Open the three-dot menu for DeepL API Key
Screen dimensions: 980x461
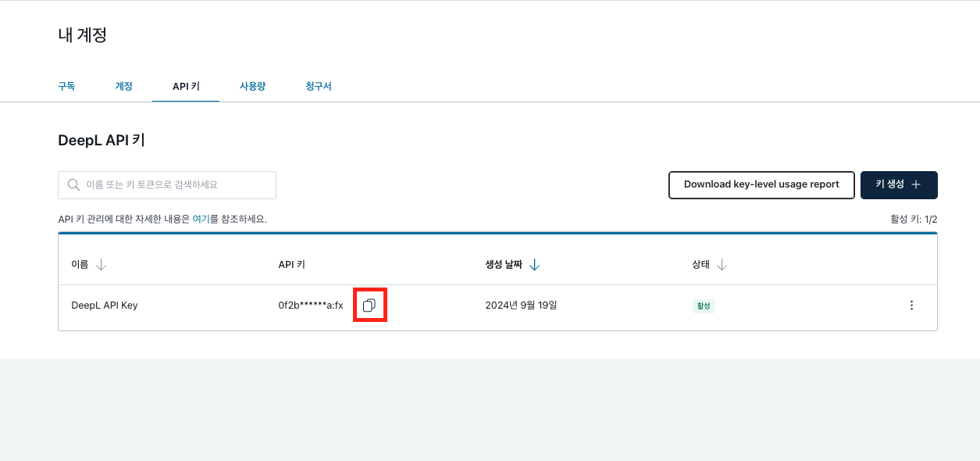911,306
